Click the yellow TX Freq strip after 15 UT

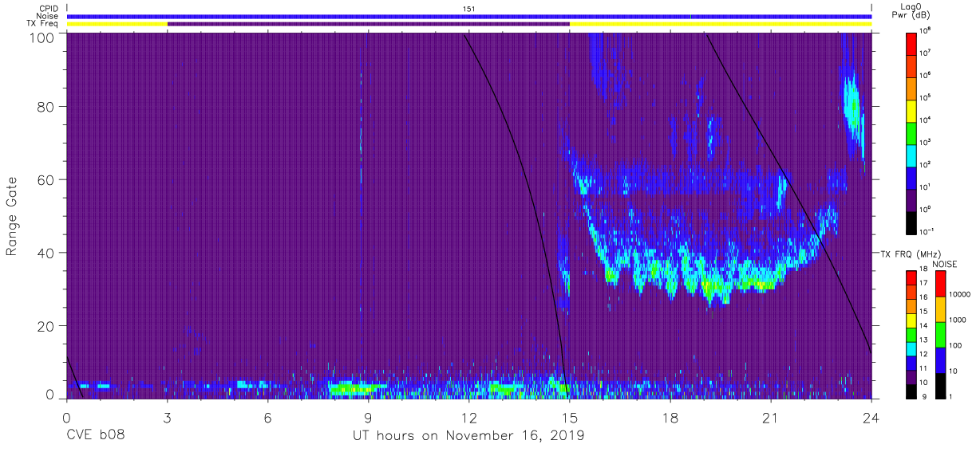721,24
